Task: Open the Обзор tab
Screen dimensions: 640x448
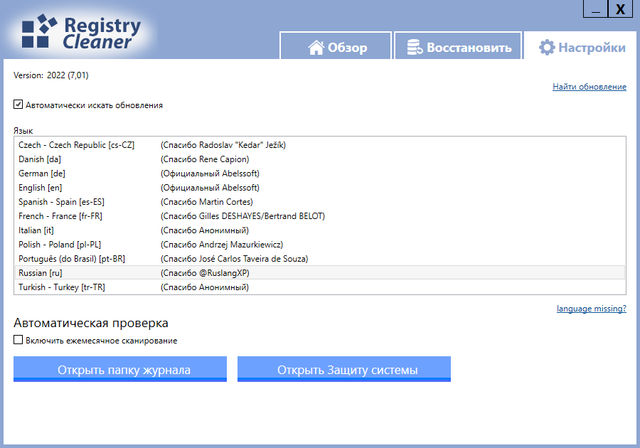Action: 336,46
